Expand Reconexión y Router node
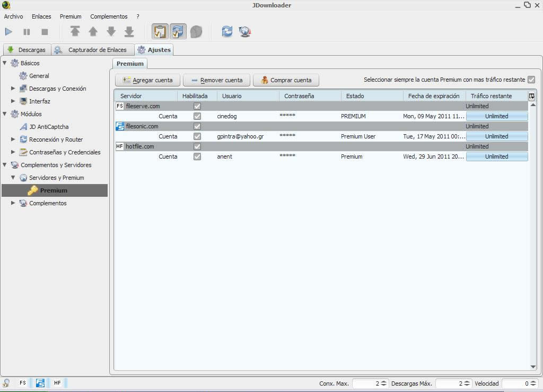 click(x=13, y=139)
